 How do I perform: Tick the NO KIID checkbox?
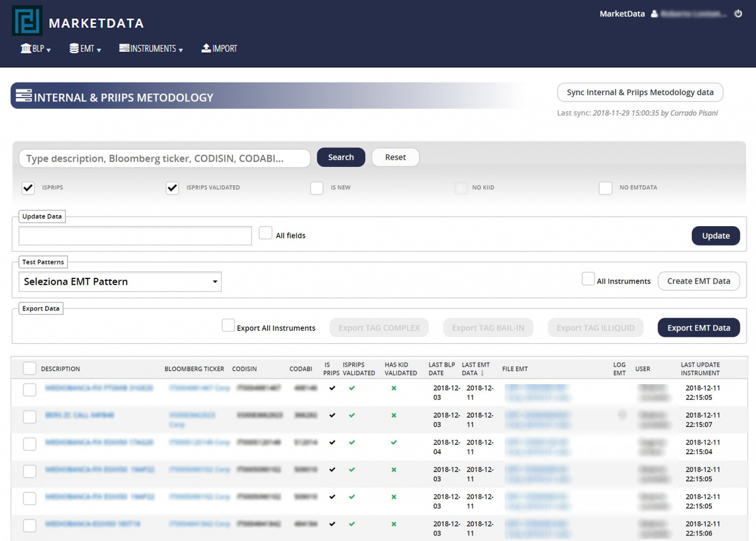point(461,188)
